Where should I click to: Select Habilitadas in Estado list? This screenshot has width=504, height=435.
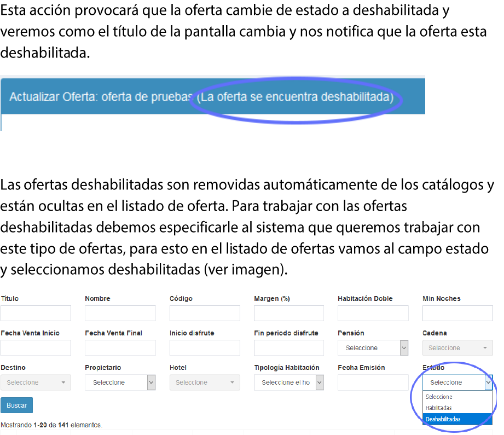pos(457,408)
